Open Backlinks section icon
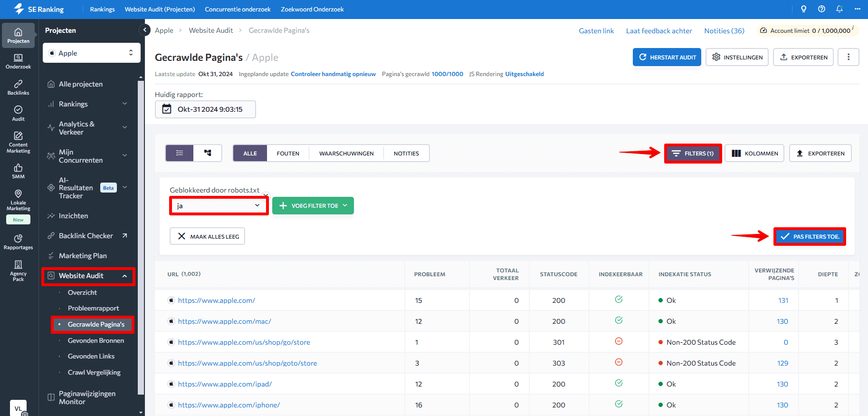The height and width of the screenshot is (416, 868). point(18,87)
